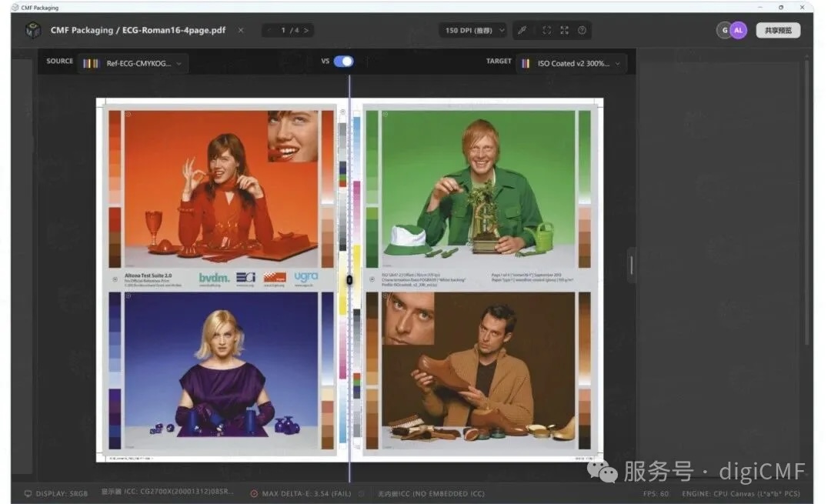Maximize the CMF Packaging window

point(781,8)
